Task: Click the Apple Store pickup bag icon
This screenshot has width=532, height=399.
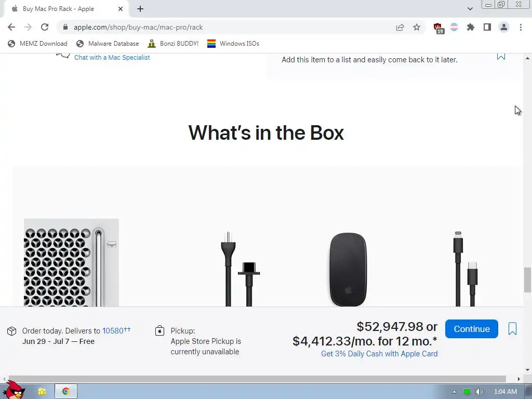Action: point(160,330)
